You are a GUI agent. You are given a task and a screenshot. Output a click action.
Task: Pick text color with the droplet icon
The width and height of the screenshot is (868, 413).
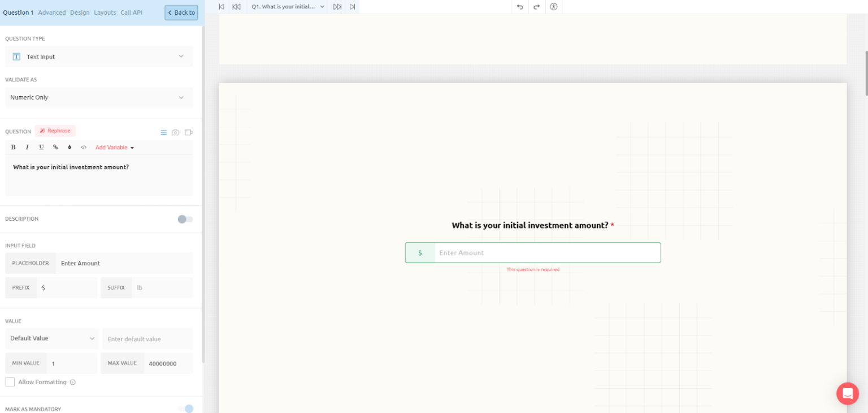[70, 147]
